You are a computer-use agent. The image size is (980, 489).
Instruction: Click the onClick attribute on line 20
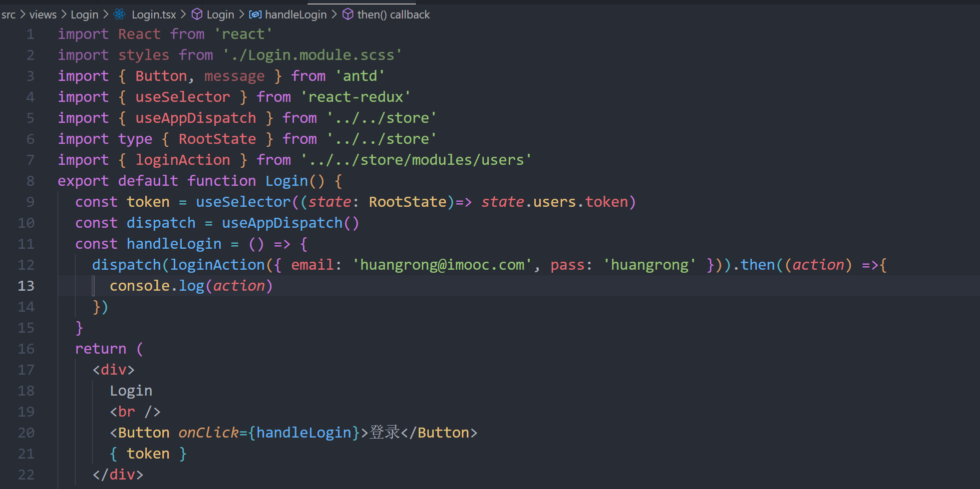(x=209, y=433)
